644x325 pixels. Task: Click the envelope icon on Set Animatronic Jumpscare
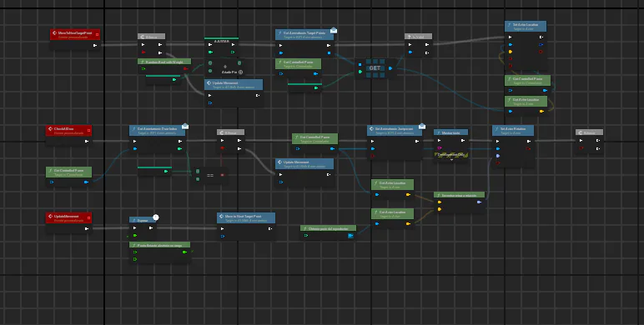[422, 126]
